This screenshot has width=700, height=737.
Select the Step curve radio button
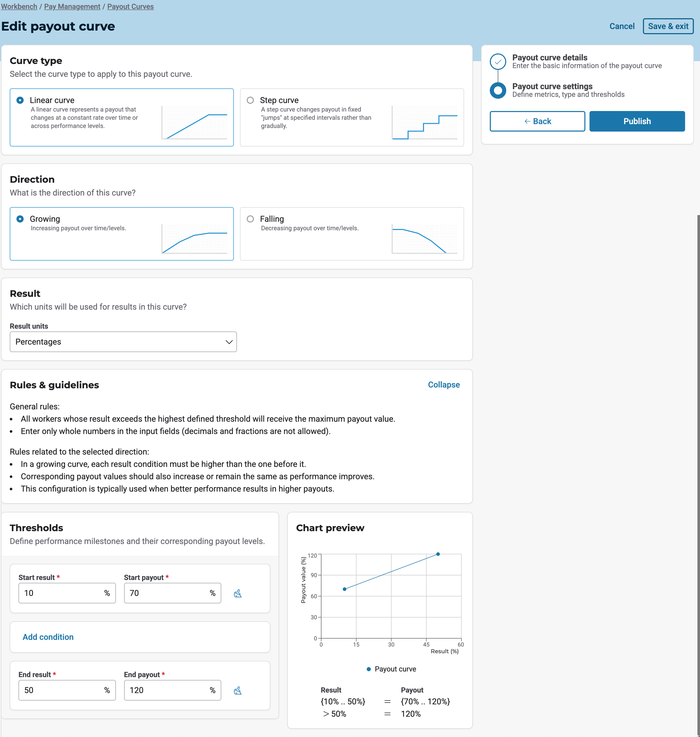(250, 100)
